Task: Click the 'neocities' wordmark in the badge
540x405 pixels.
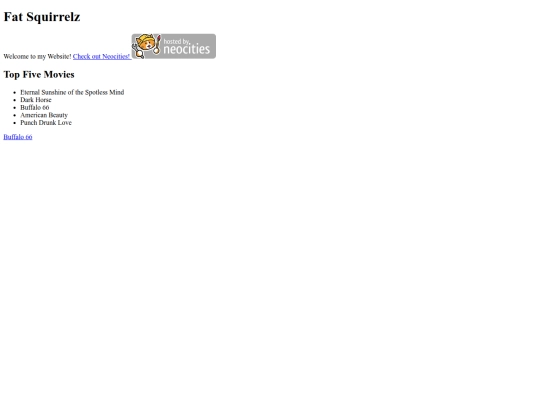Action: point(186,49)
